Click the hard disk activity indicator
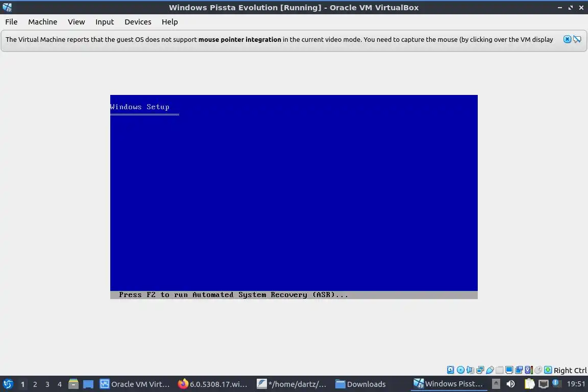 click(450, 370)
